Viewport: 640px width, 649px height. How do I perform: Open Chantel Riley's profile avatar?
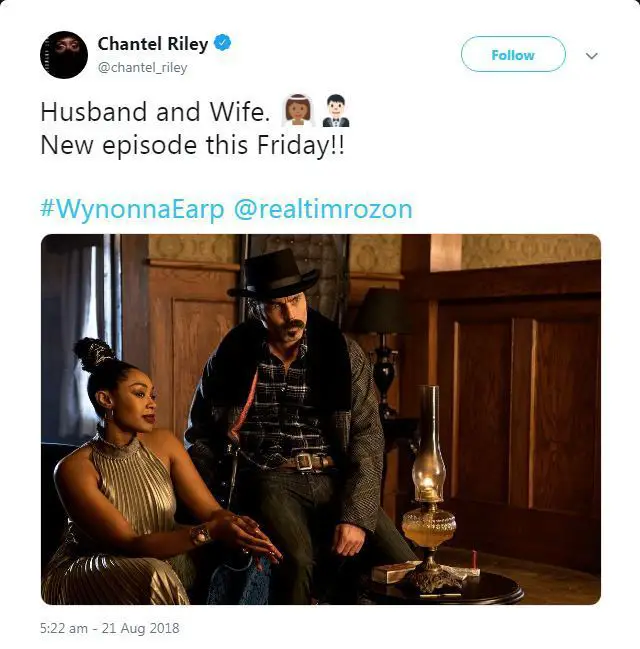64,55
